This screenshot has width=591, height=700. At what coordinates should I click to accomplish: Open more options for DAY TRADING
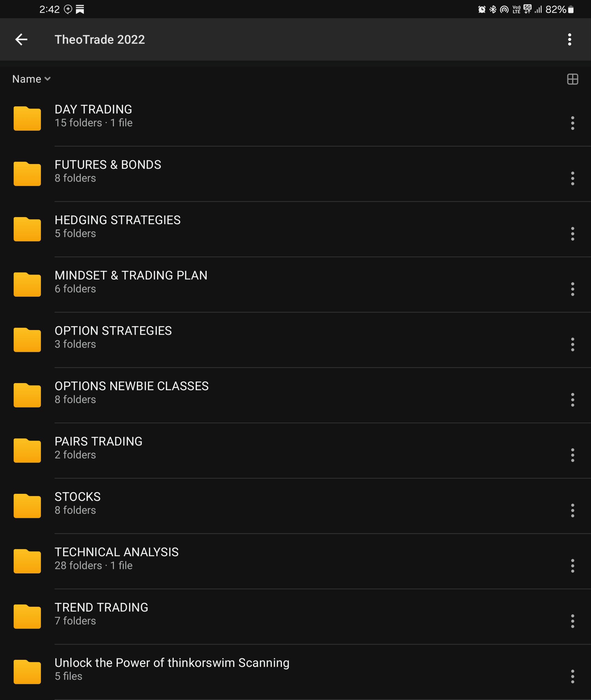click(x=572, y=123)
